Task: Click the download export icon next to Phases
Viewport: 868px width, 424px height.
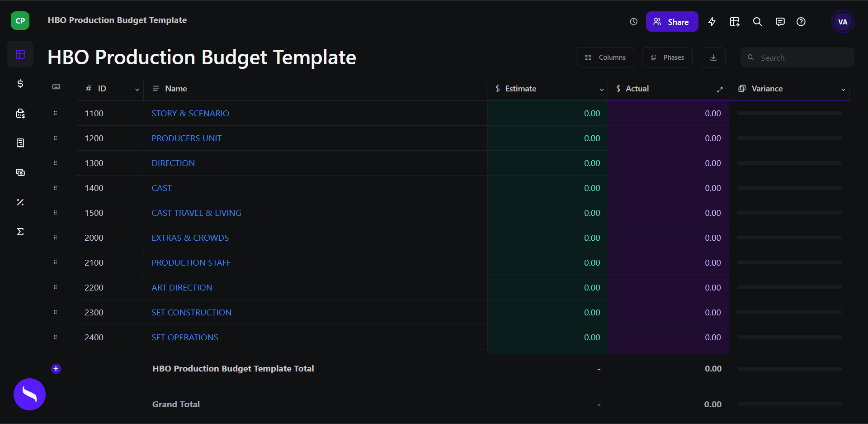Action: coord(713,57)
